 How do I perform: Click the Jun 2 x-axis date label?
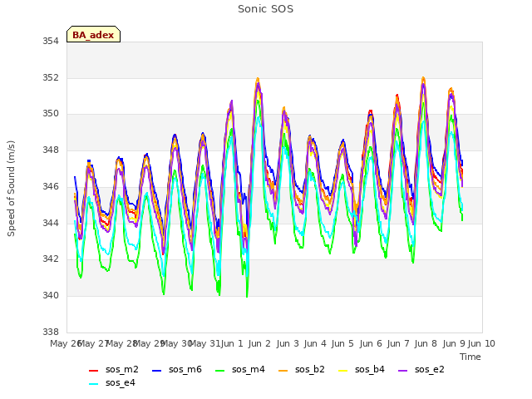pyautogui.click(x=259, y=343)
